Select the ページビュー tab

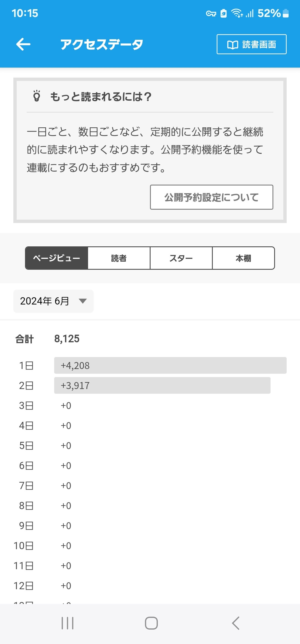coord(57,258)
